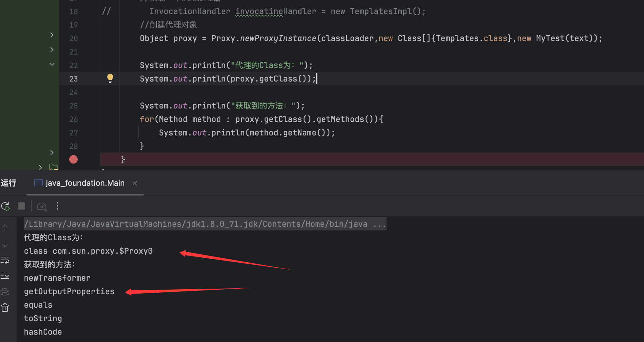The height and width of the screenshot is (342, 644).
Task: Click the lightbulb quick-fix icon on line 23
Action: 110,78
